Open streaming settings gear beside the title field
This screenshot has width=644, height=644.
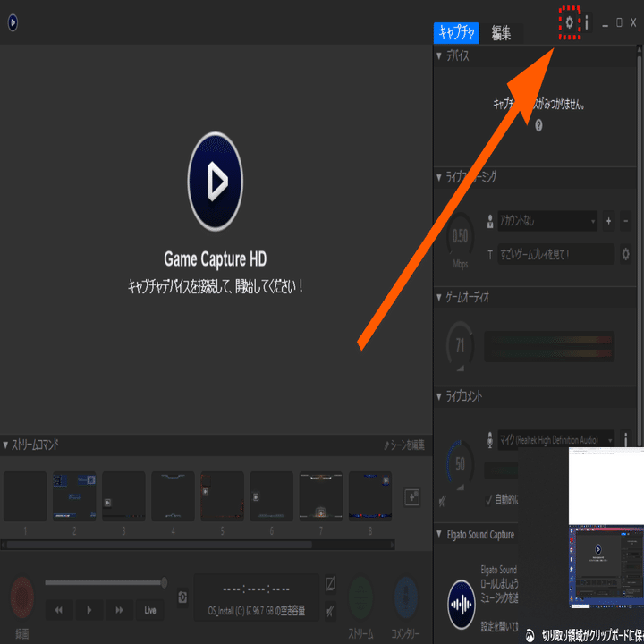pyautogui.click(x=625, y=254)
